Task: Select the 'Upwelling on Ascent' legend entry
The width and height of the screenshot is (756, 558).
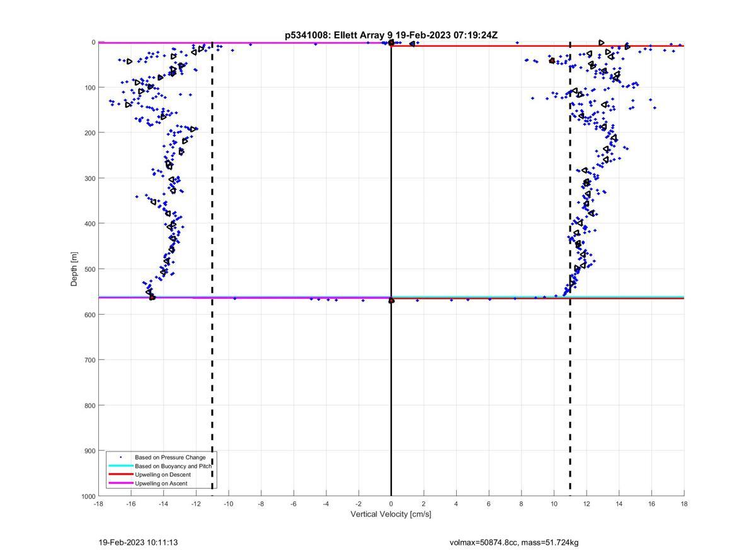Action: coord(161,484)
